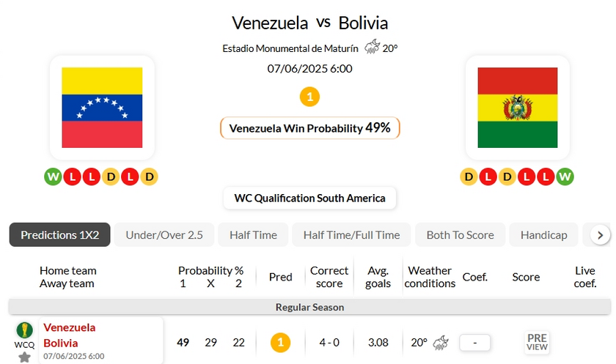The height and width of the screenshot is (364, 616).
Task: Select the Handicap tab
Action: 543,235
